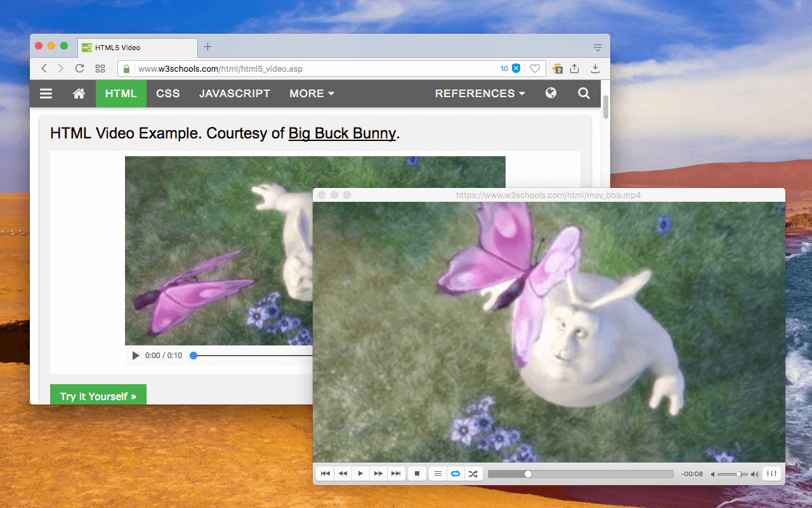This screenshot has width=812, height=508.
Task: Select CSS in w3schools navigation
Action: pos(168,93)
